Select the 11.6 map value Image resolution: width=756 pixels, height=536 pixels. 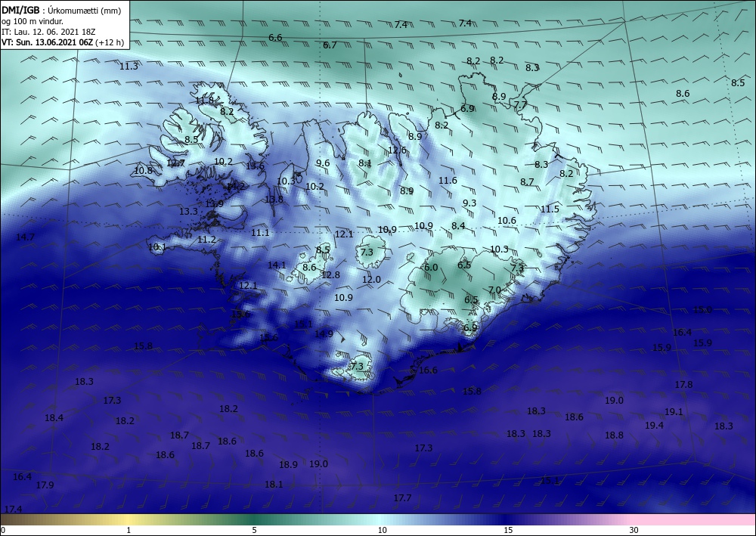click(448, 180)
